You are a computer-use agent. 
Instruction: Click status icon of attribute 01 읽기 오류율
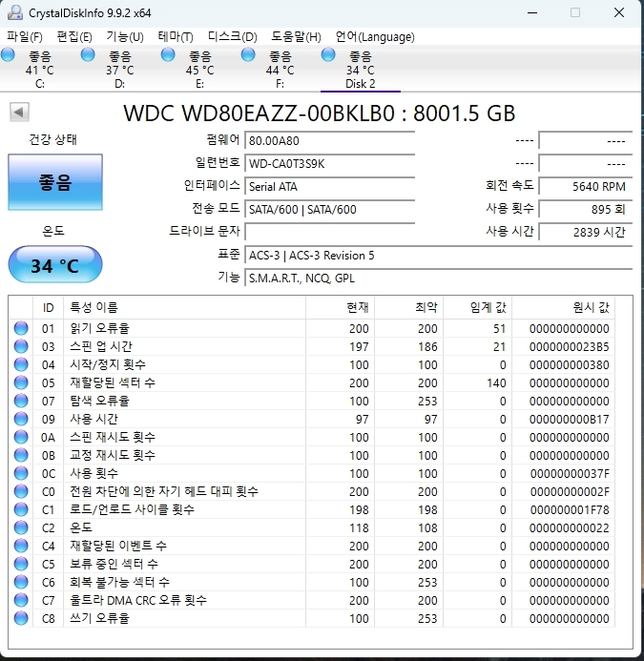[x=21, y=328]
